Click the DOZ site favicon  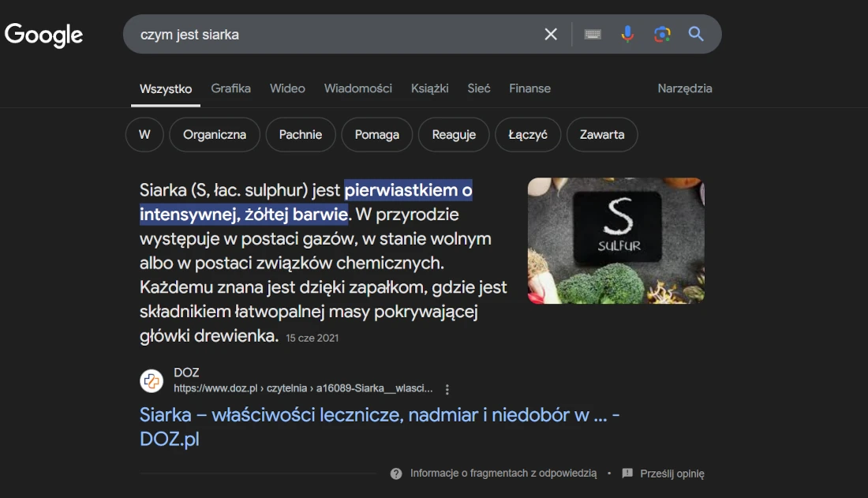coord(152,381)
